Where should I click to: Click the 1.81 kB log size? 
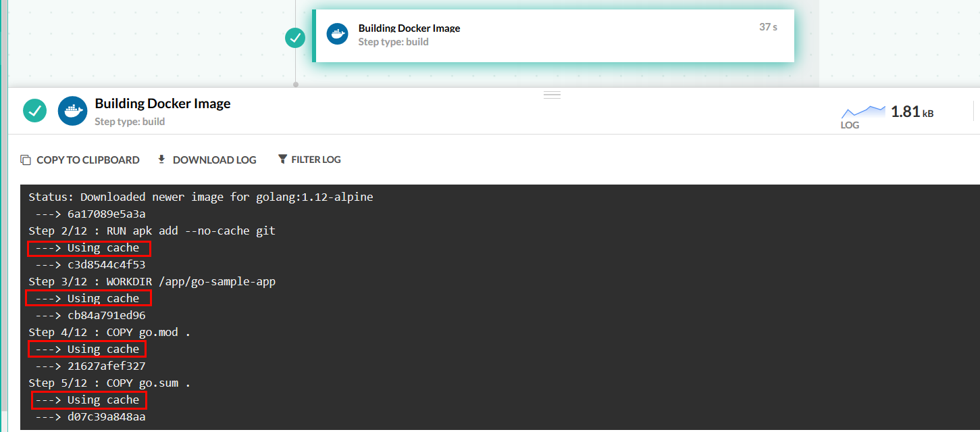[912, 112]
